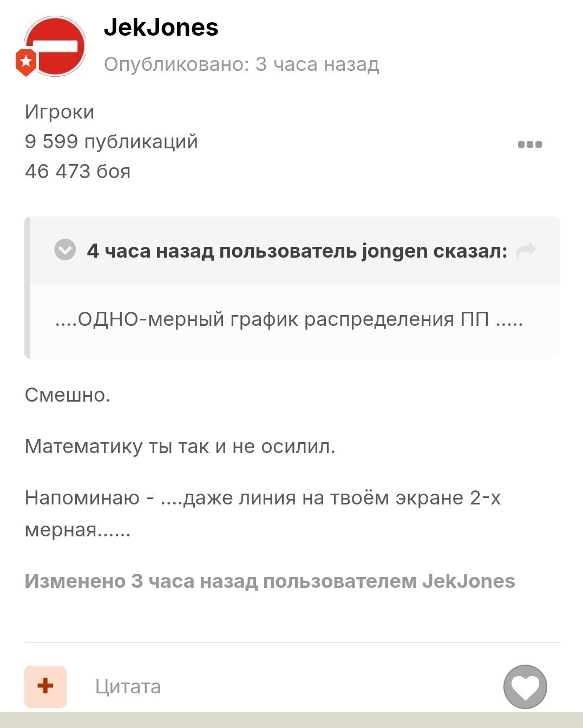Image resolution: width=583 pixels, height=728 pixels.
Task: Click the '9 599 публикаций' post count
Action: pyautogui.click(x=112, y=142)
